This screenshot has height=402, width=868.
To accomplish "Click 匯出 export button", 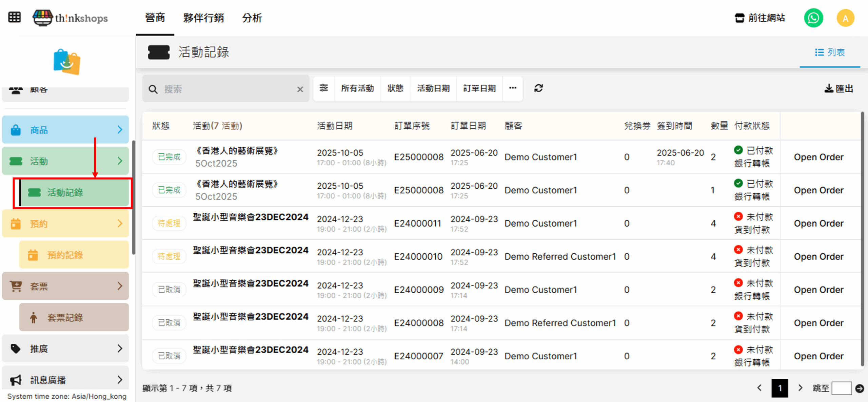I will pos(839,89).
